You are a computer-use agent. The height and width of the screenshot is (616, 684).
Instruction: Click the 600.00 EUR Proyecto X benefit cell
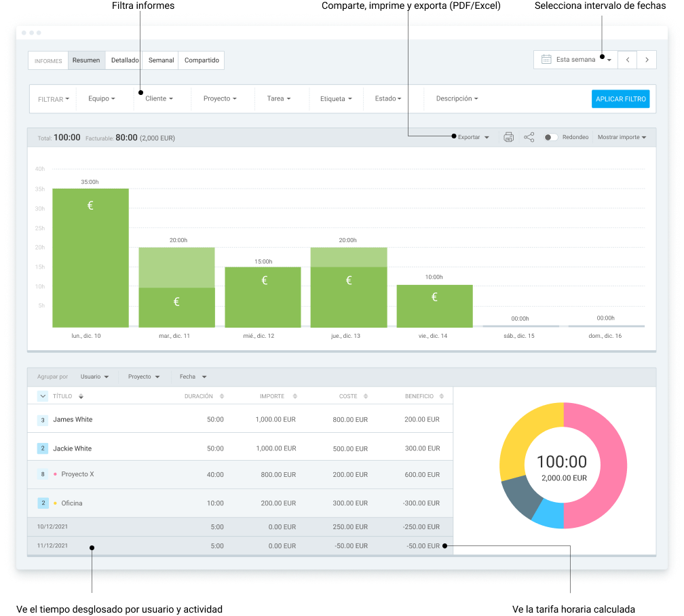pos(422,475)
